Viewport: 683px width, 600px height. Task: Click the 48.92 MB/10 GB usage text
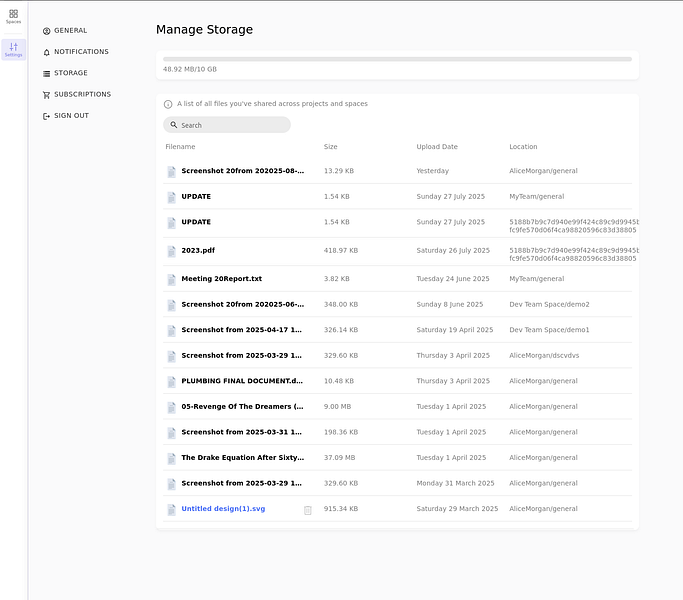tap(190, 69)
